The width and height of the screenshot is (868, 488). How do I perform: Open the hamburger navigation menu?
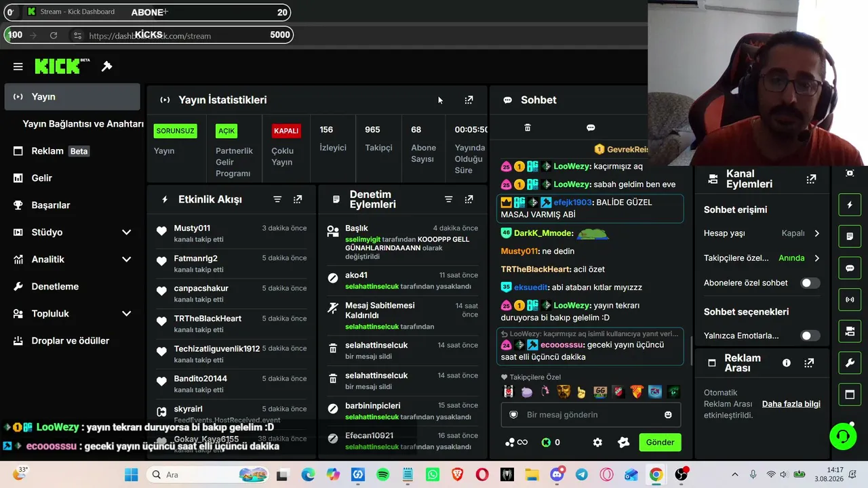[x=18, y=66]
